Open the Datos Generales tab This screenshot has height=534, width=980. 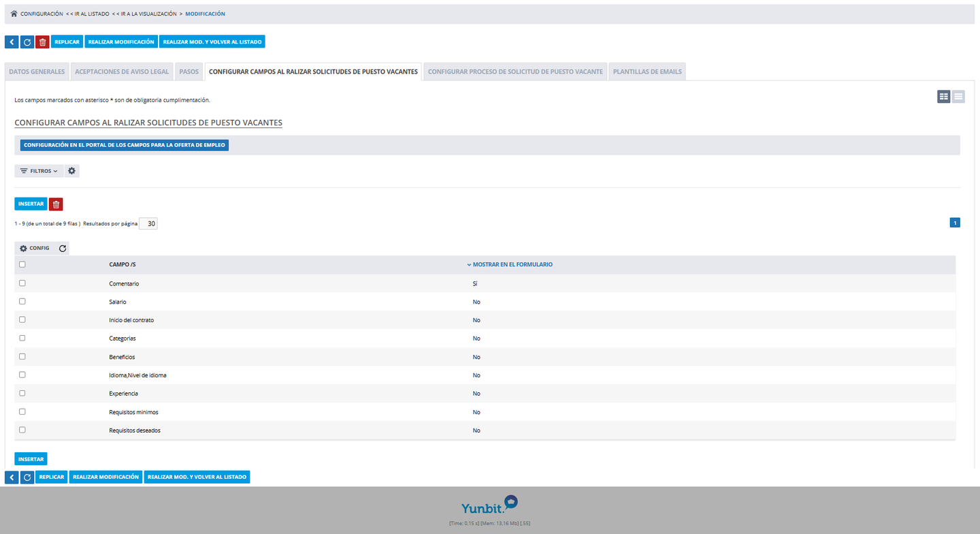37,72
